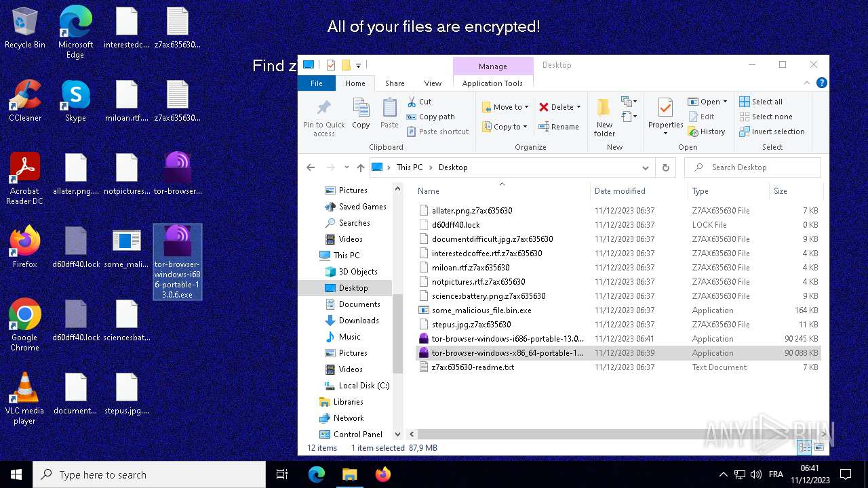Screen dimensions: 868x488
Task: Click Select none
Action: click(x=766, y=117)
